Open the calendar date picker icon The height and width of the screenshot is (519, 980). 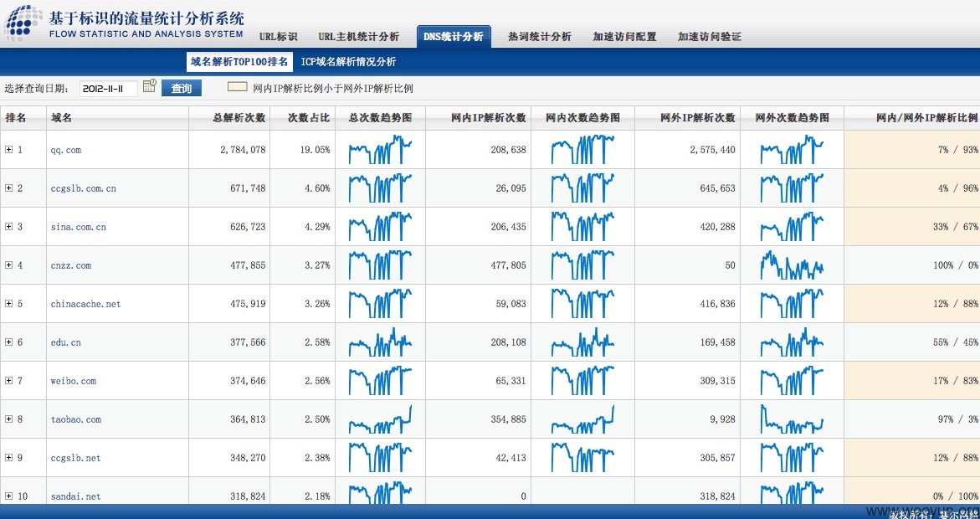point(149,87)
